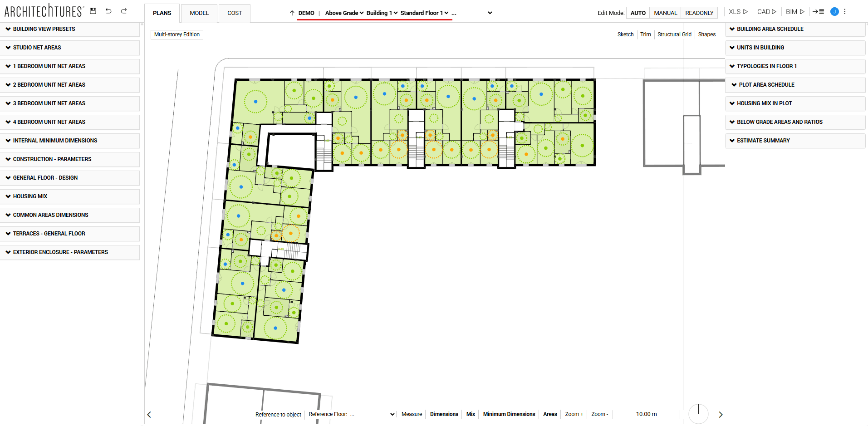
Task: Click the Zoom + button
Action: (x=574, y=414)
